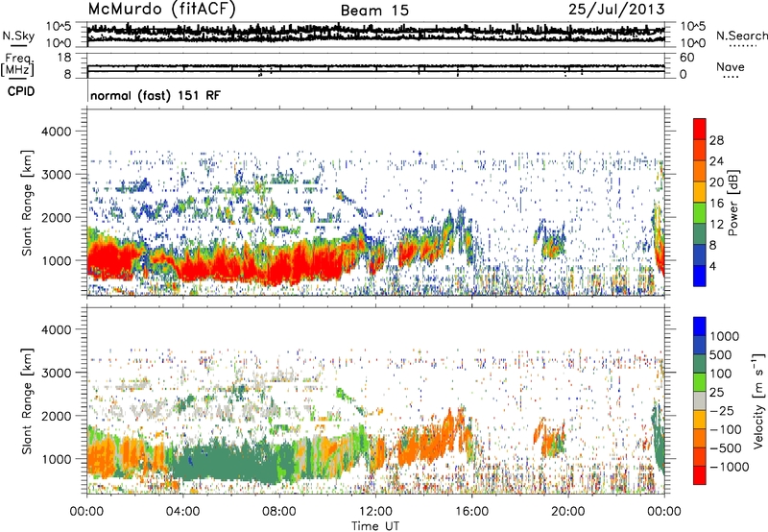Click the '08:00' time tick label
The height and width of the screenshot is (532, 768).
(279, 512)
